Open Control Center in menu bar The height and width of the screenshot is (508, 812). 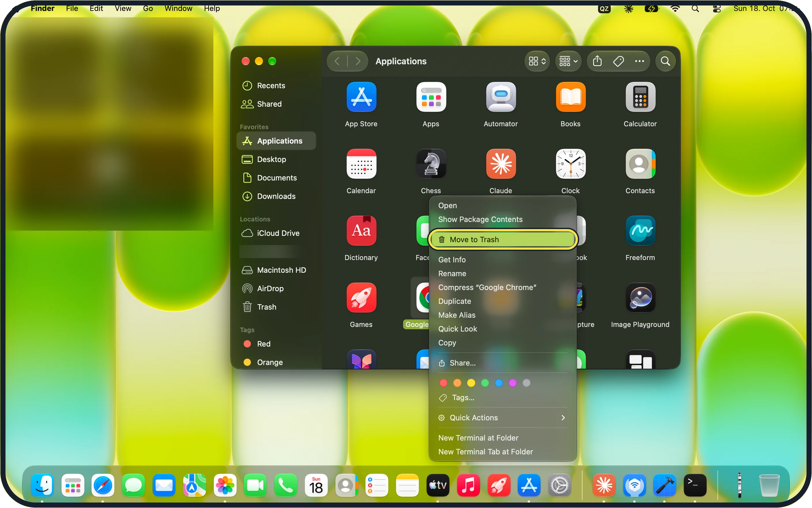coord(716,8)
